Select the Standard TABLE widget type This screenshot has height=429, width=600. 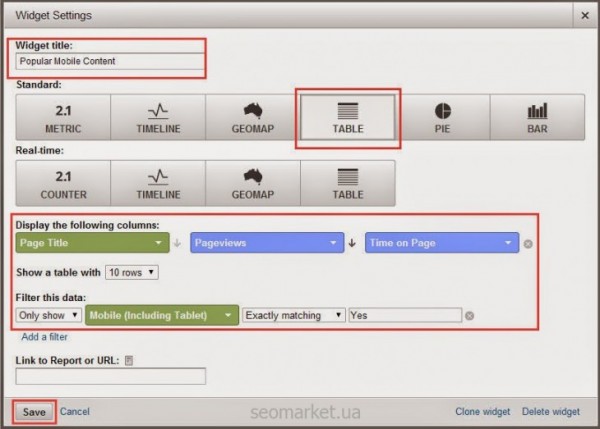pos(347,117)
